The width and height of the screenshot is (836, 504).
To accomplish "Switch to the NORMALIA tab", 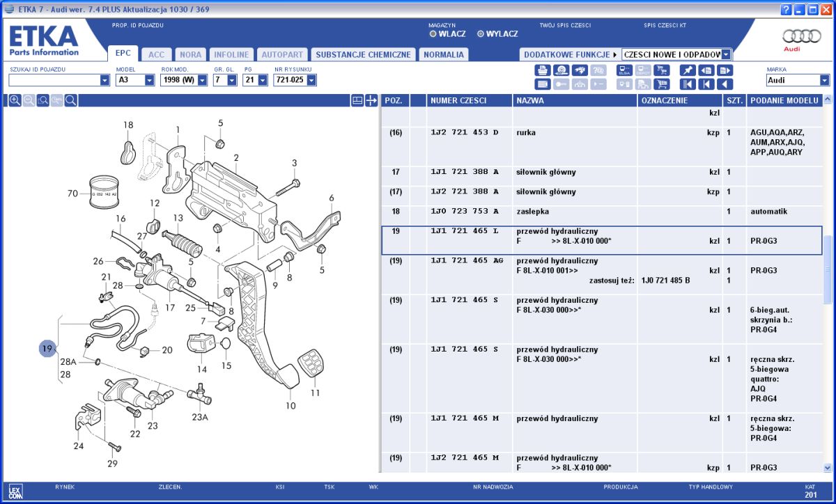I will click(x=443, y=54).
